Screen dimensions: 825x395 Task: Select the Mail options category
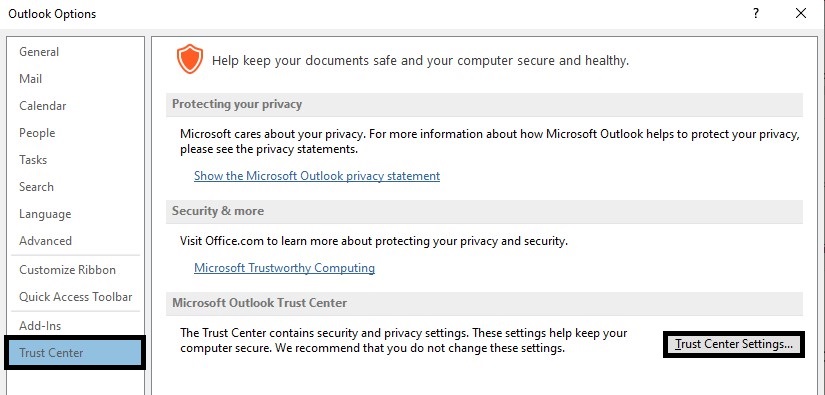point(31,79)
